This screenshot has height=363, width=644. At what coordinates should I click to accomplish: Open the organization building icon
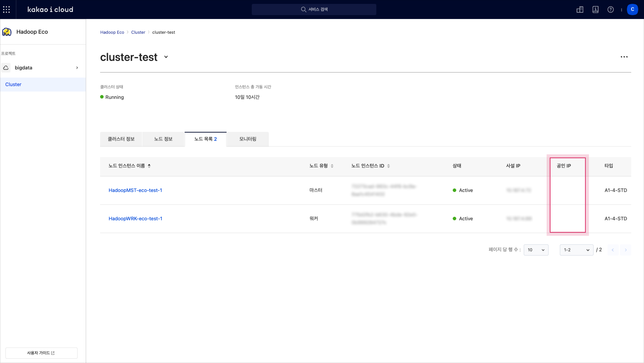(x=580, y=10)
